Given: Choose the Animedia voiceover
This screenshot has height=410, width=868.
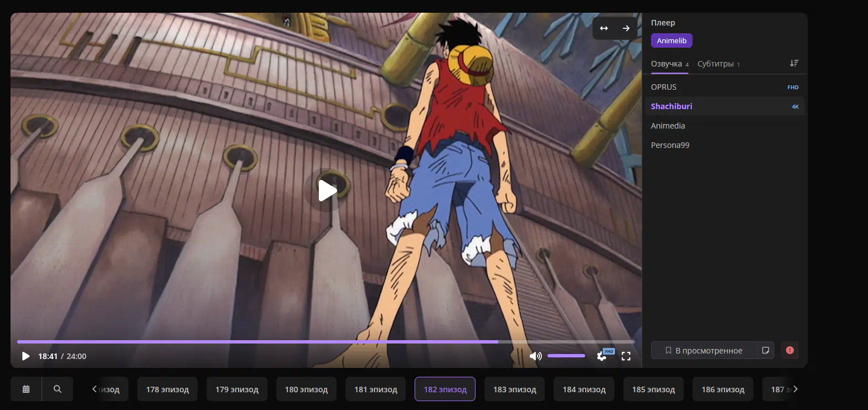Looking at the screenshot, I should tap(725, 126).
